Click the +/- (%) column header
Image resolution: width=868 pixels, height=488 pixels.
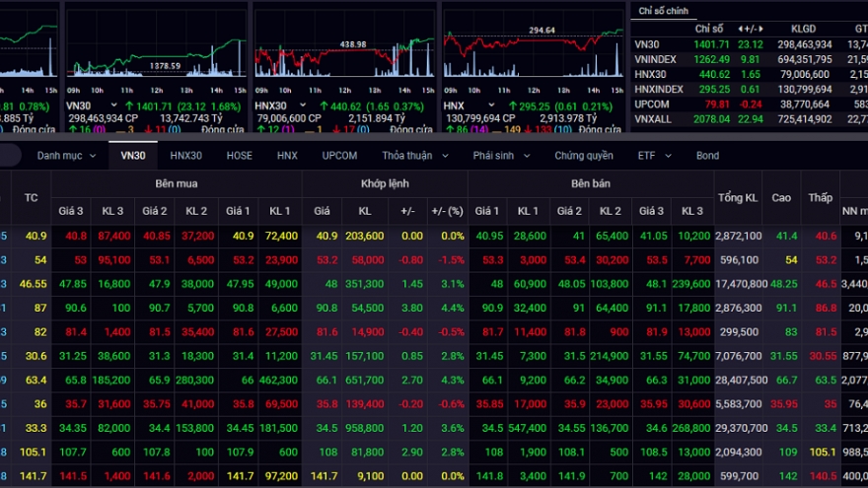coord(447,211)
